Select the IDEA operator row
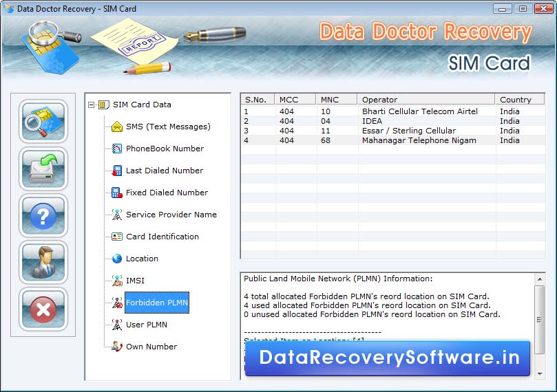This screenshot has height=392, width=557. point(393,121)
